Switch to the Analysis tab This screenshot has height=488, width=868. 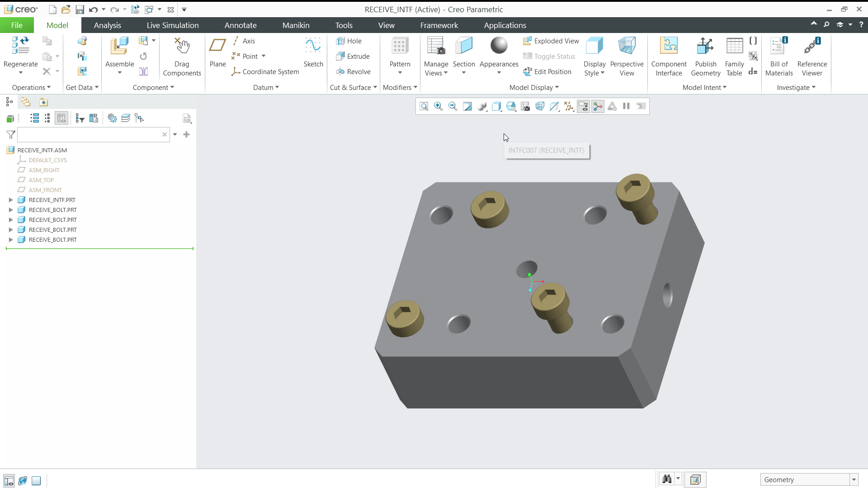click(108, 25)
